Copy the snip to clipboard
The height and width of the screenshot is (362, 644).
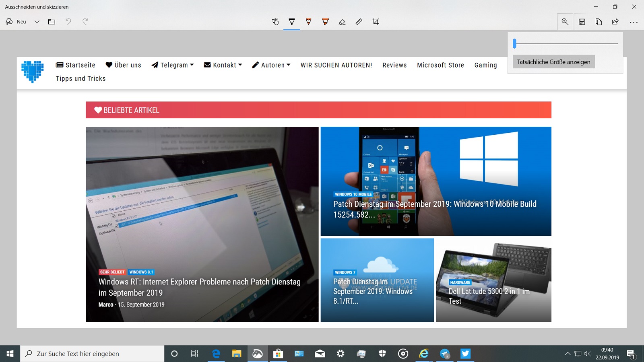[599, 22]
